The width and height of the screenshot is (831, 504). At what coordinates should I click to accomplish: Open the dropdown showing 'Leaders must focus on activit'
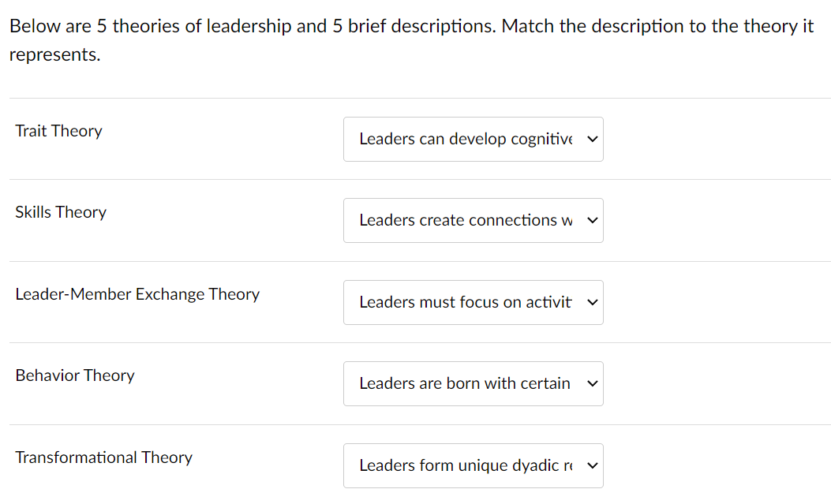coord(474,302)
